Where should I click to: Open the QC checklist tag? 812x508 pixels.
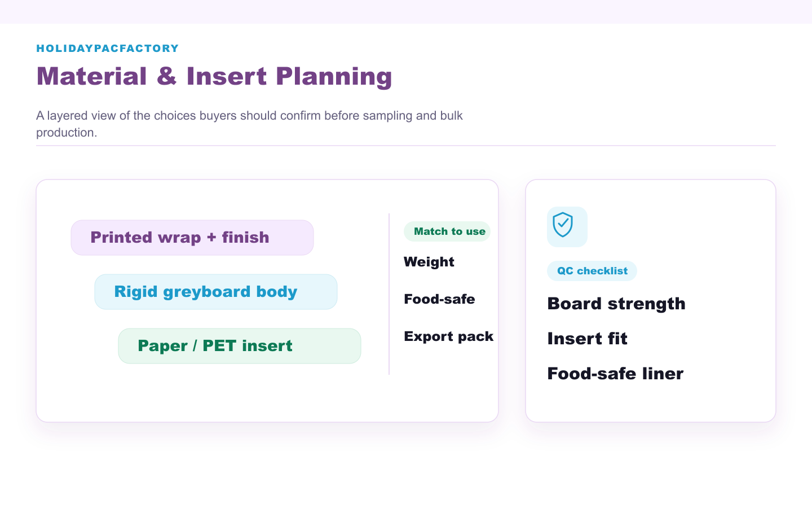click(x=592, y=271)
